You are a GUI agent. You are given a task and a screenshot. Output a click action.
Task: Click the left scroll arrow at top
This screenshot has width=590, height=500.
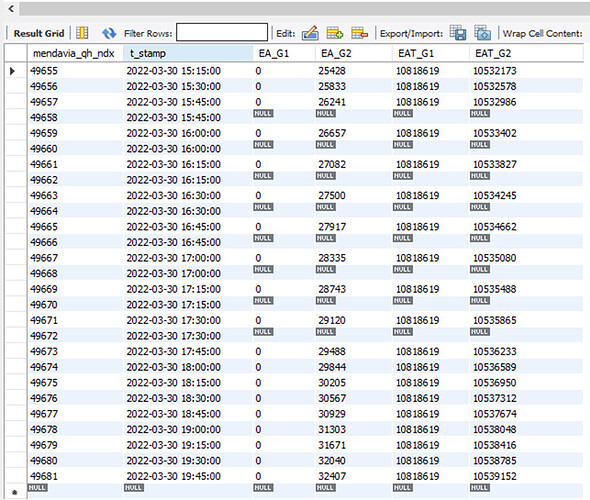point(11,8)
